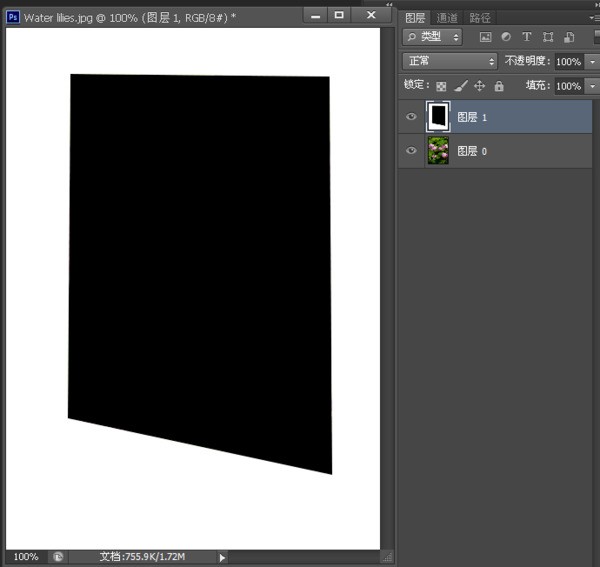Collapse the panel with double-arrow icon
This screenshot has height=567, width=600.
pos(389,4)
